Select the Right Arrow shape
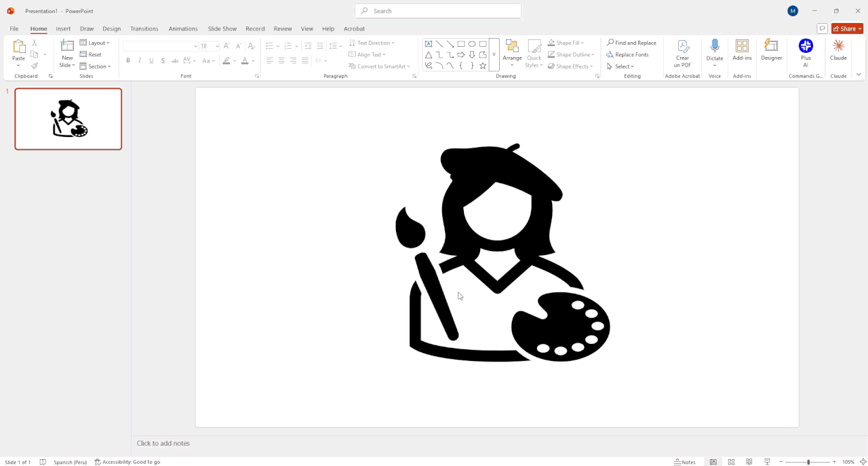The image size is (868, 466). 461,54
